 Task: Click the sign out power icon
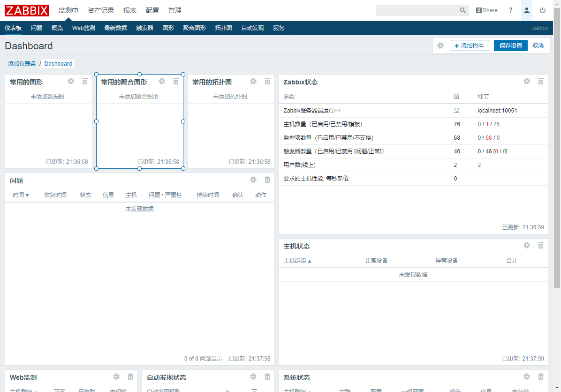coord(543,10)
